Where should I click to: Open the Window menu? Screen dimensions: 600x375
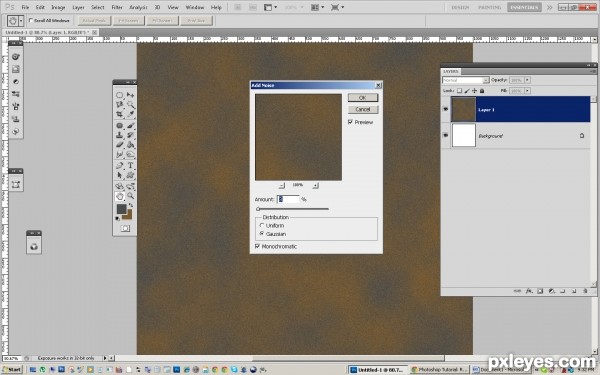[x=194, y=7]
